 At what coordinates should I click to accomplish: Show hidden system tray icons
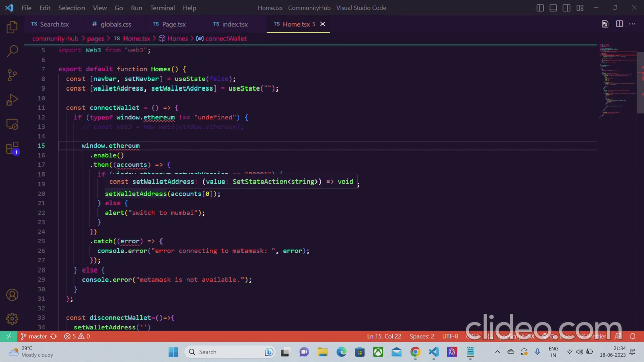[498, 352]
